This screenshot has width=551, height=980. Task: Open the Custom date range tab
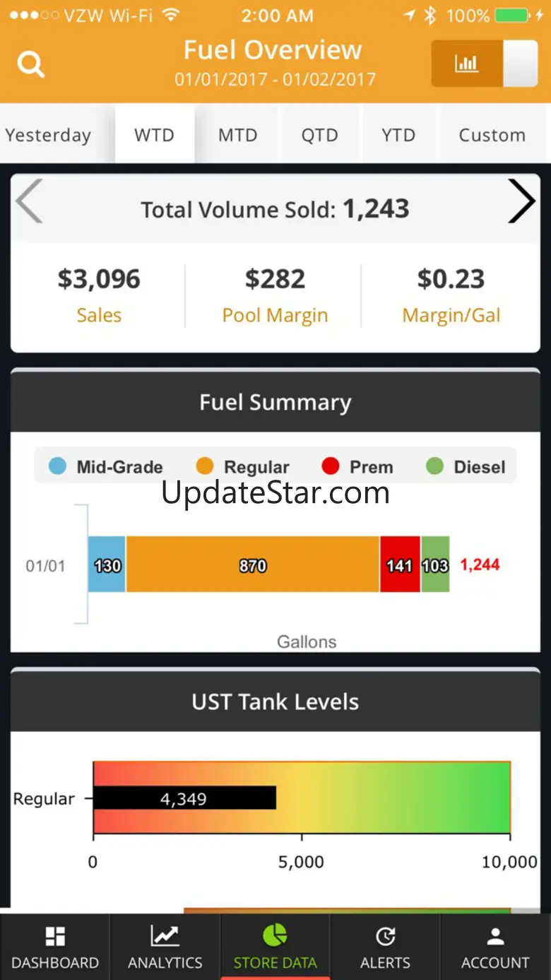click(492, 135)
